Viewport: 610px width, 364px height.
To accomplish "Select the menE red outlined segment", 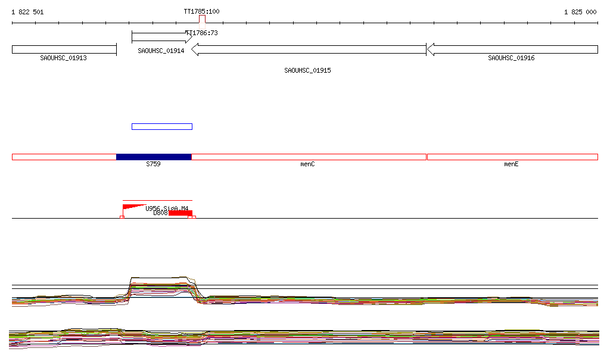I will pos(512,157).
